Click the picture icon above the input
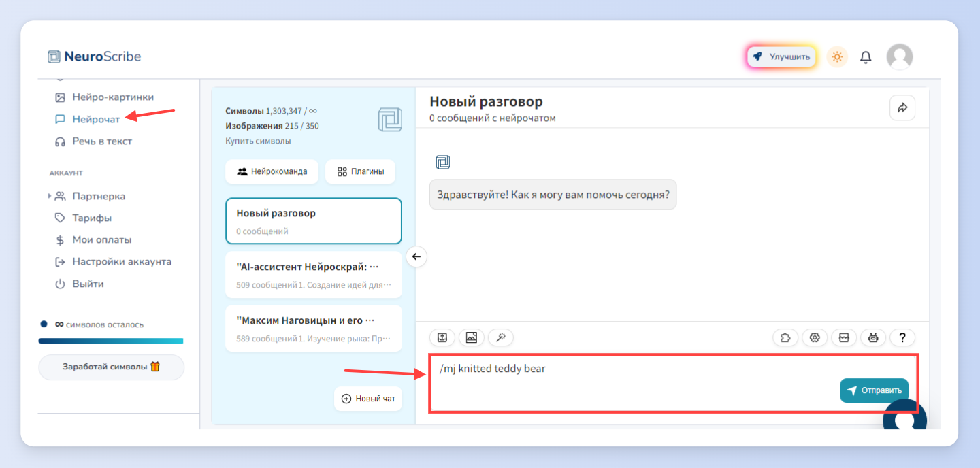 (x=472, y=337)
